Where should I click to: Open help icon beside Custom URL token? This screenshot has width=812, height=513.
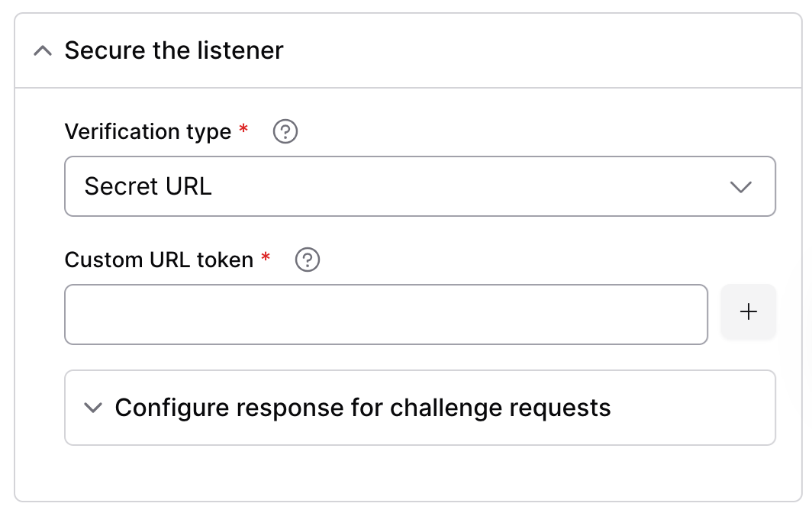[308, 260]
